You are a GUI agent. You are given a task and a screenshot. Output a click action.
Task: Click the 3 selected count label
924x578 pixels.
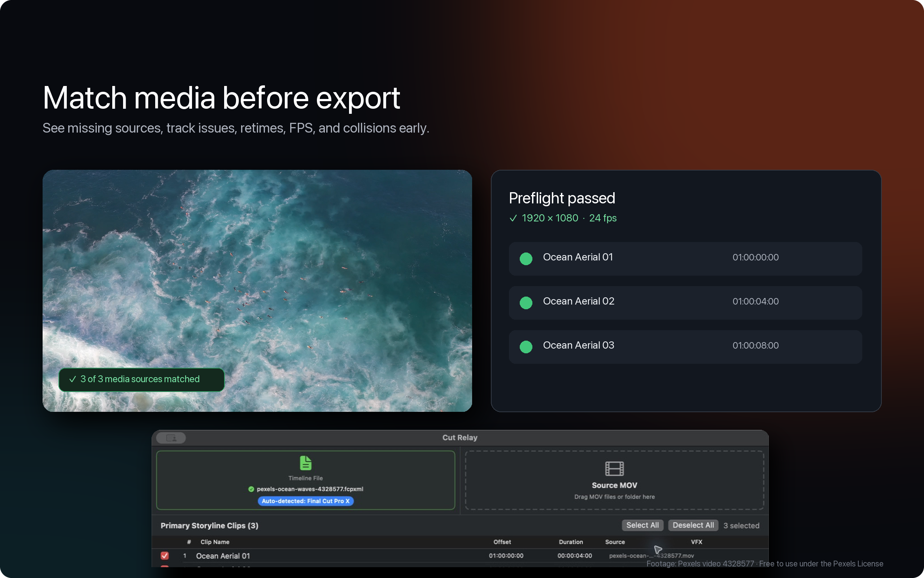(741, 526)
